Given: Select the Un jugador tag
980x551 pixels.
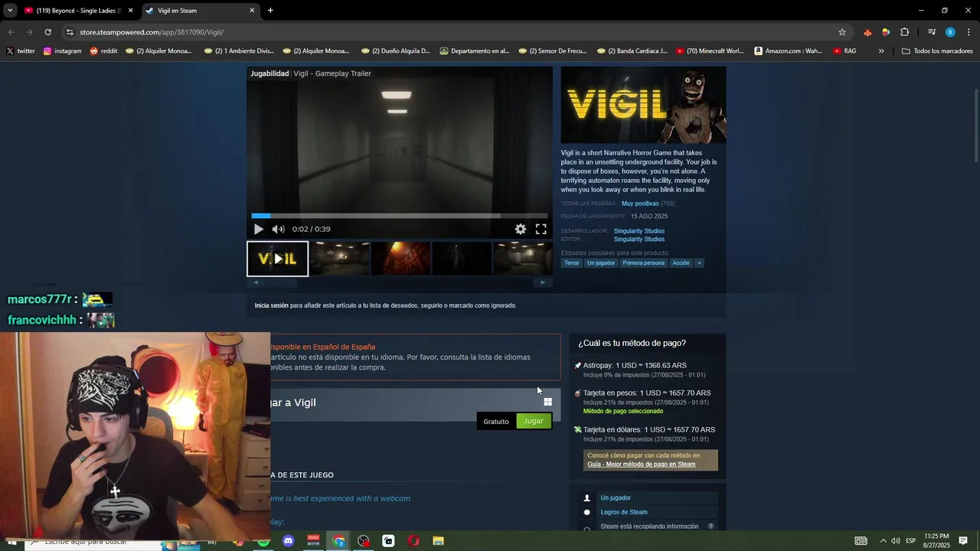Looking at the screenshot, I should 601,263.
